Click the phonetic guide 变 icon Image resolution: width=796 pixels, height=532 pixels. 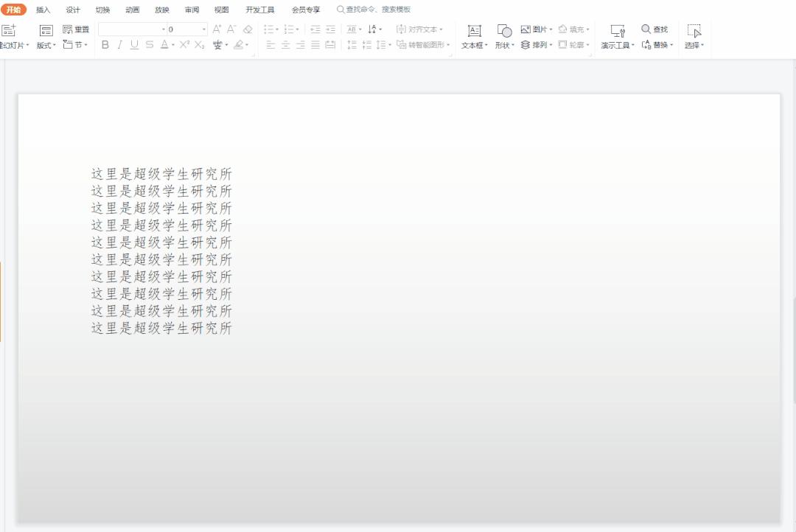pos(217,45)
